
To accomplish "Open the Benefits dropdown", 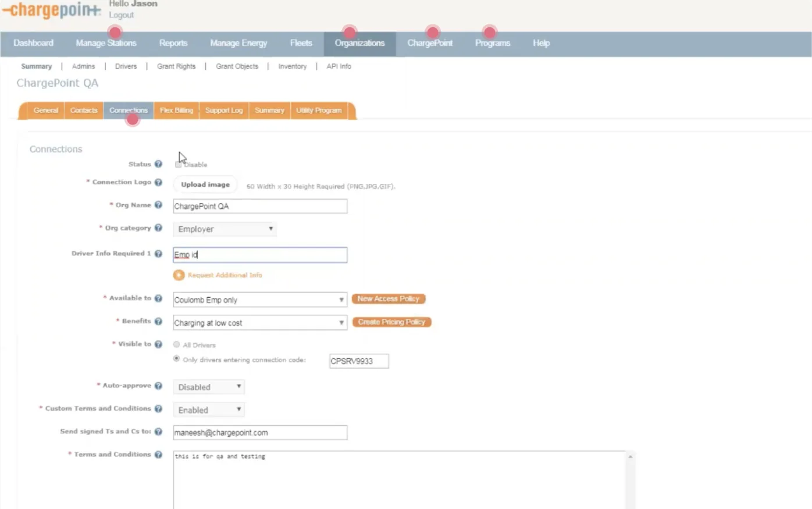I will pyautogui.click(x=260, y=323).
